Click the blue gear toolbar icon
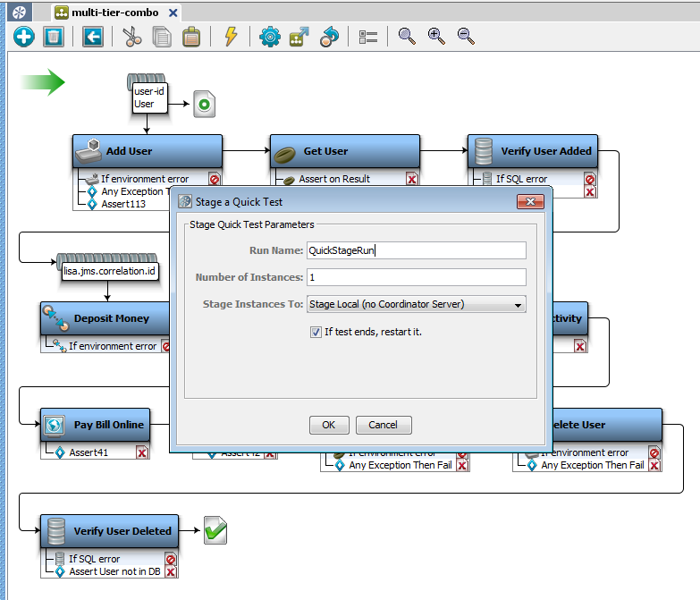This screenshot has height=600, width=700. pos(269,37)
